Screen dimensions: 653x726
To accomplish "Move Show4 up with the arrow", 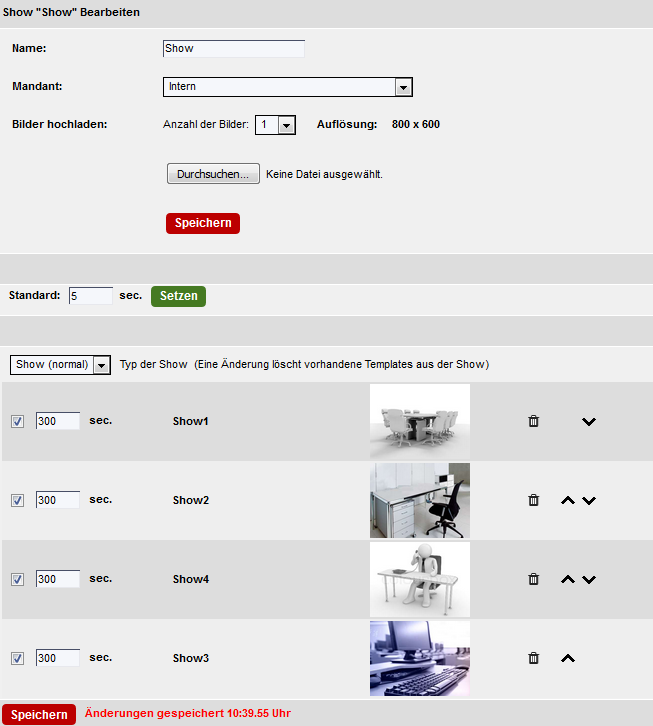I will pos(568,579).
